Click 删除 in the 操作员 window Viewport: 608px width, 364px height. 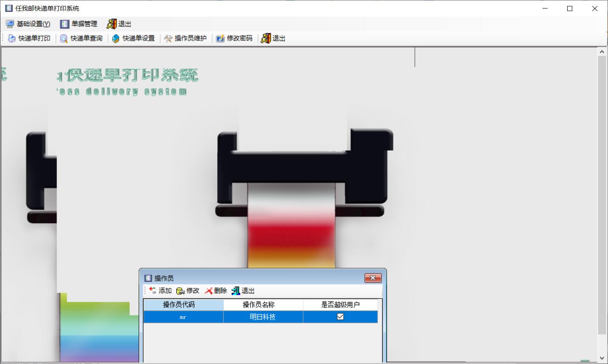(x=216, y=290)
